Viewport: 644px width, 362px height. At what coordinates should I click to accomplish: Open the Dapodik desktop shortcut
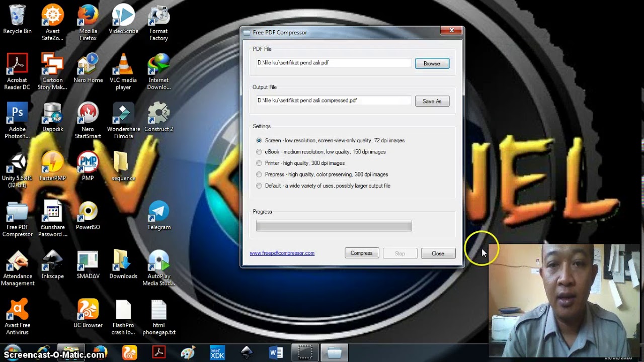point(52,118)
